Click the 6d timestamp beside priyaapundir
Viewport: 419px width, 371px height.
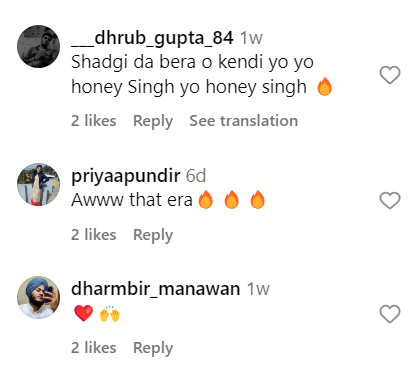pyautogui.click(x=196, y=176)
